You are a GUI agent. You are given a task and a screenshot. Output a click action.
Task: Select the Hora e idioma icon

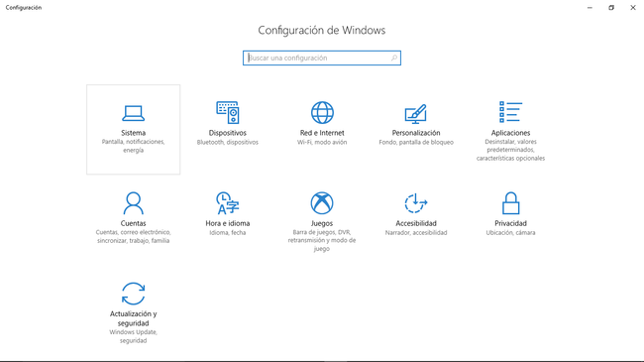point(228,202)
